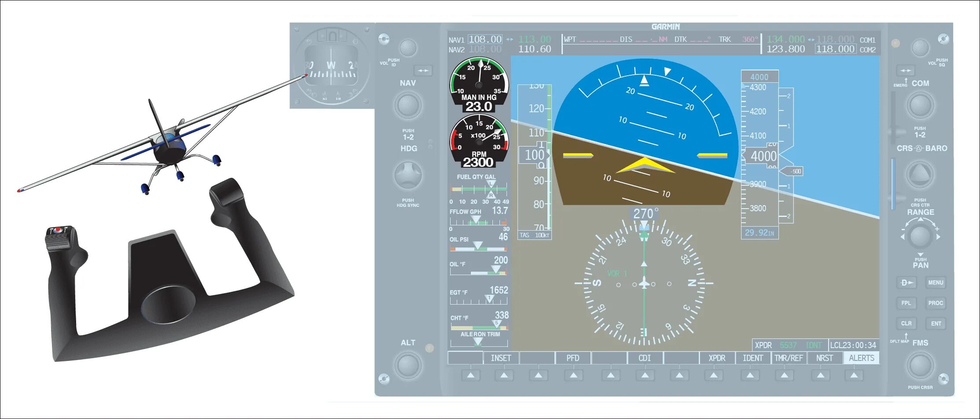Click arrow key below INSET softkey

tap(504, 375)
